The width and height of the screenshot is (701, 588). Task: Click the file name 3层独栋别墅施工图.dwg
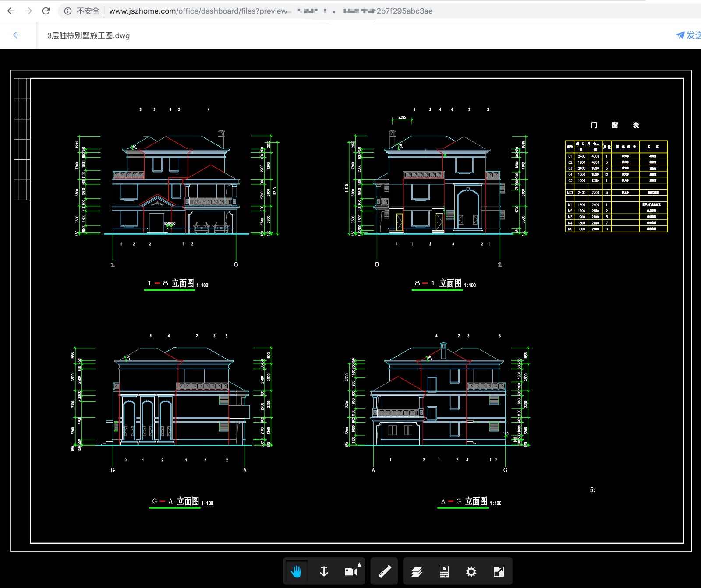pyautogui.click(x=89, y=35)
